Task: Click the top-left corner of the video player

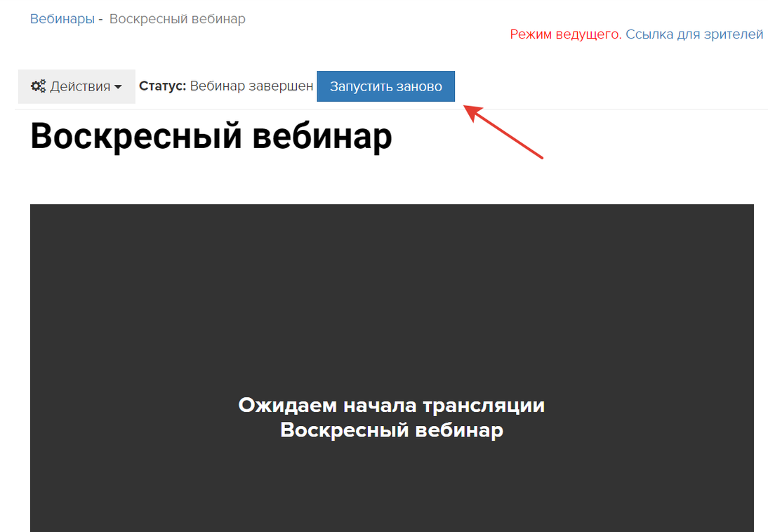Action: point(33,207)
